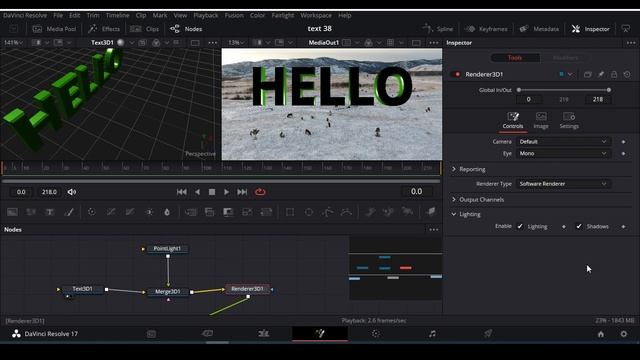Click the Renderer3D1 versions icon
640x360 pixels.
(588, 74)
